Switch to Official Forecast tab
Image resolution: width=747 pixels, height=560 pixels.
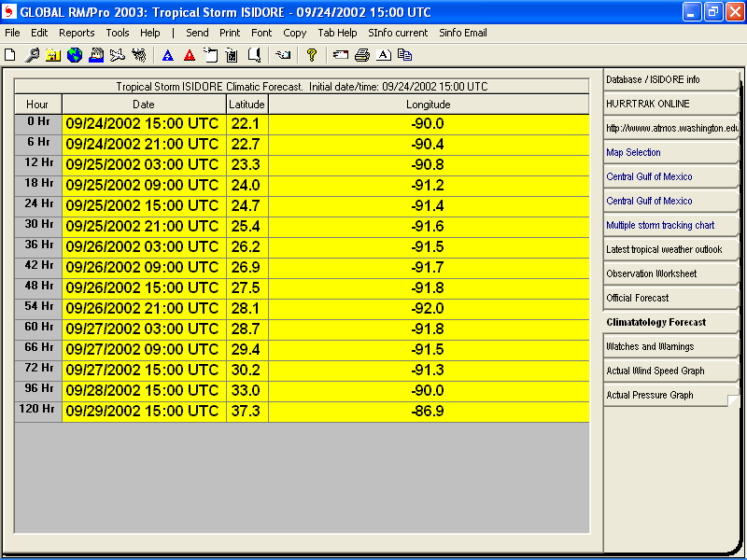coord(670,298)
